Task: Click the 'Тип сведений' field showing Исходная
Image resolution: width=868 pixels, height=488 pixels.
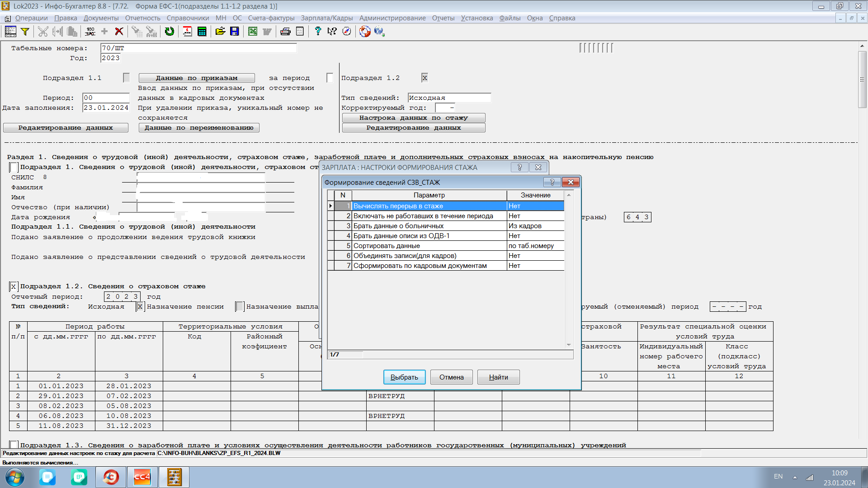Action: [449, 98]
